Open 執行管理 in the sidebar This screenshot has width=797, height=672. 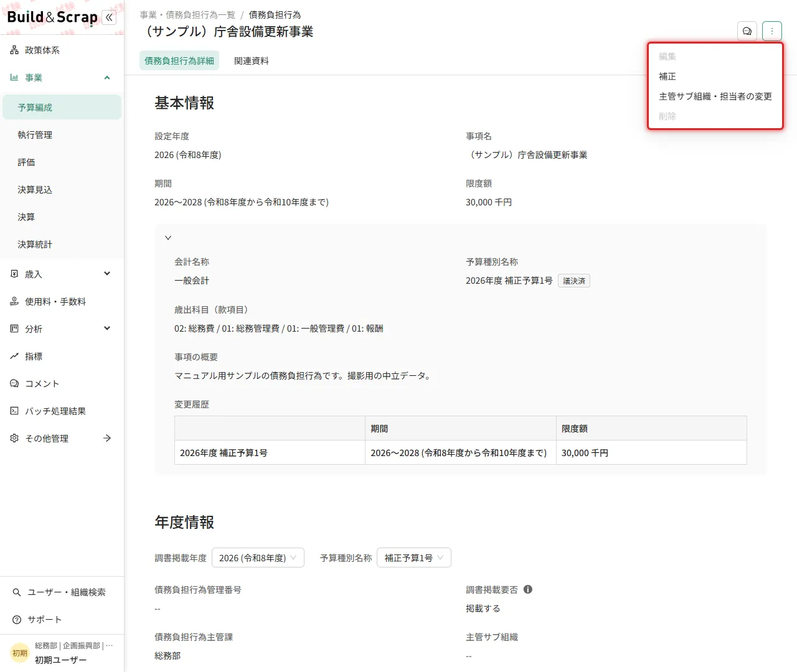(62, 135)
